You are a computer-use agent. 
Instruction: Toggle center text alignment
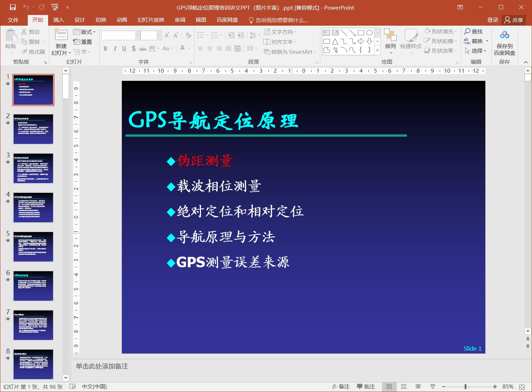[x=210, y=48]
